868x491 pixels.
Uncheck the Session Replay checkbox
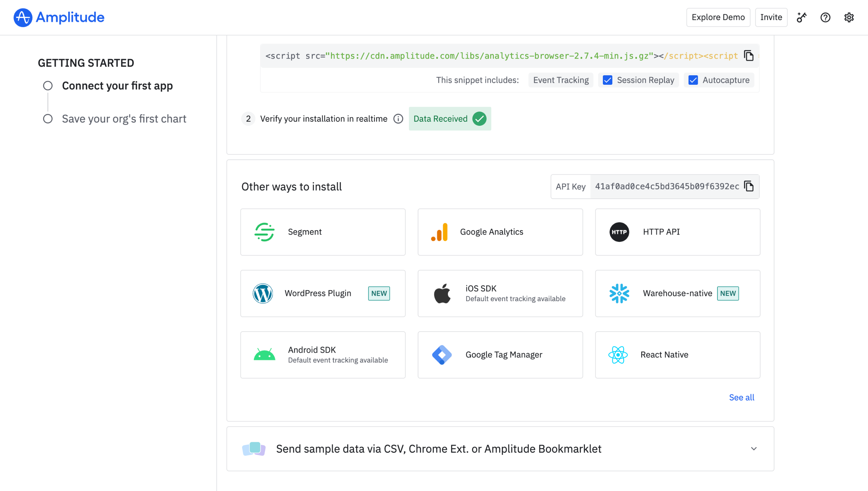coord(608,80)
